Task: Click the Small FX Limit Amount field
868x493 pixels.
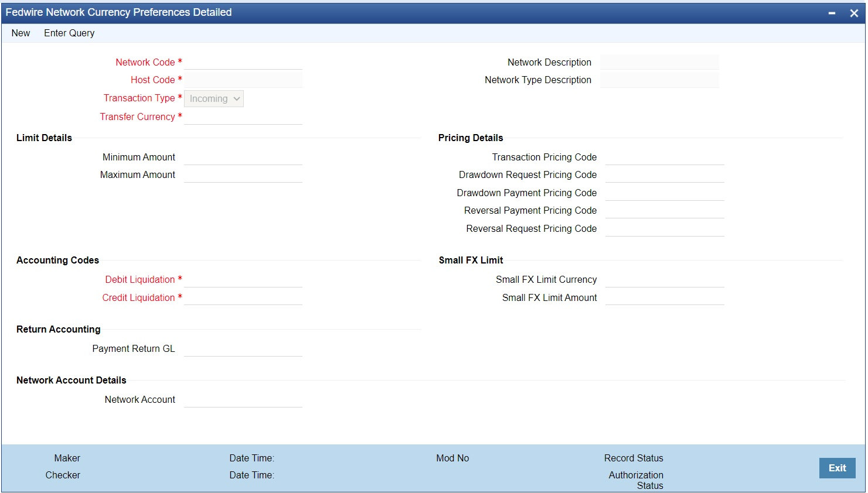Action: (665, 297)
